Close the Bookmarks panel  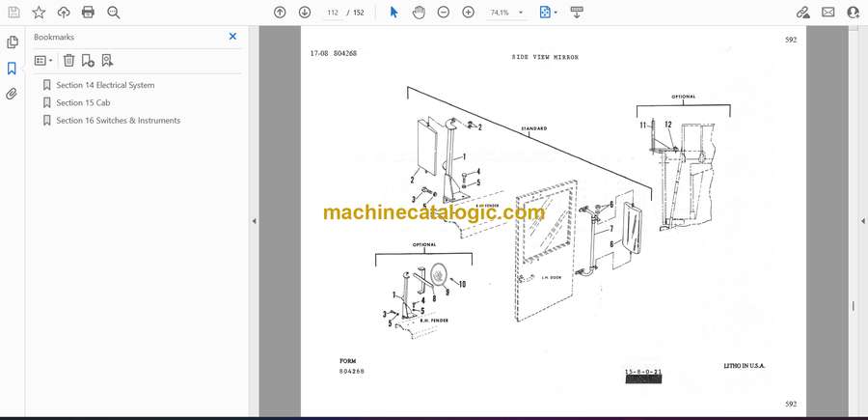[x=232, y=37]
